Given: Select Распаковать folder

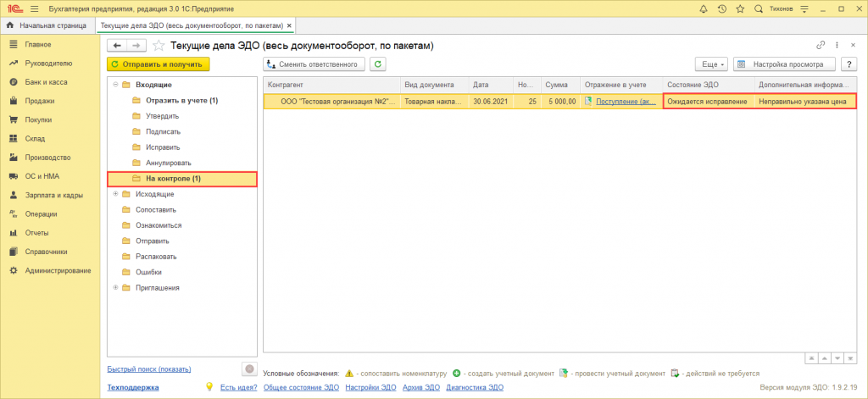Looking at the screenshot, I should 156,257.
